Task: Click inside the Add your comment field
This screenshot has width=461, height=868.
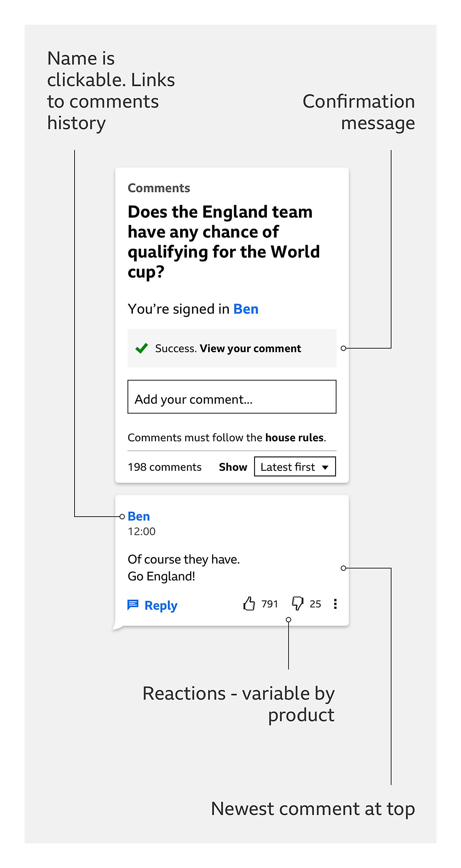Action: (232, 397)
